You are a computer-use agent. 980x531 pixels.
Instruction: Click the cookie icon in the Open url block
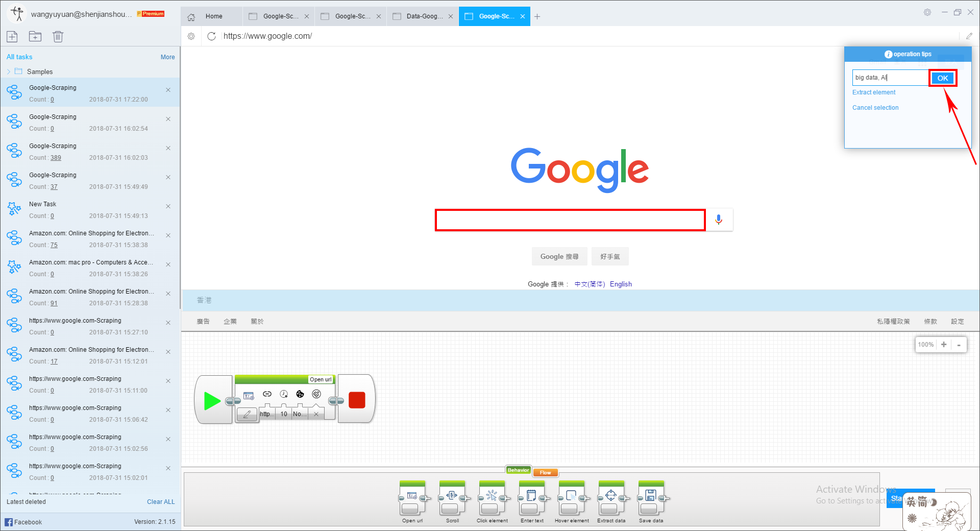coord(300,394)
